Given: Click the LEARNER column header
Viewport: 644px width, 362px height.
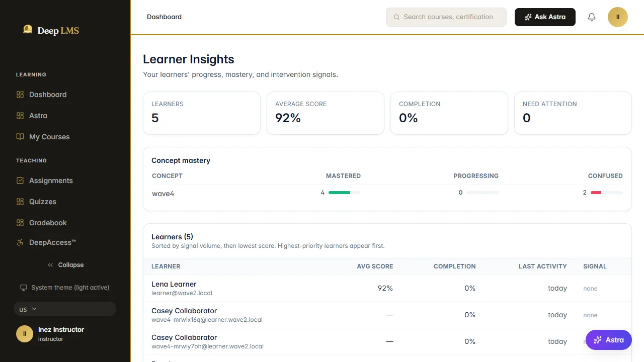Looking at the screenshot, I should tap(166, 266).
